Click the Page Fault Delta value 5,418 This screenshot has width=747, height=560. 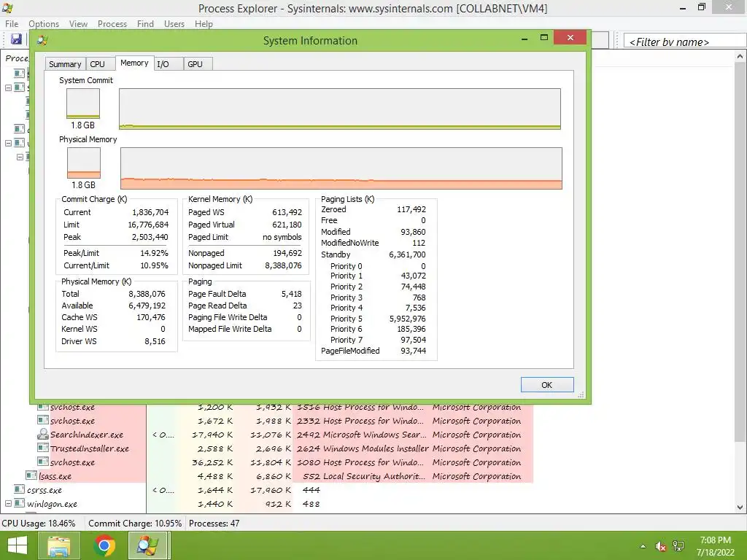click(292, 294)
